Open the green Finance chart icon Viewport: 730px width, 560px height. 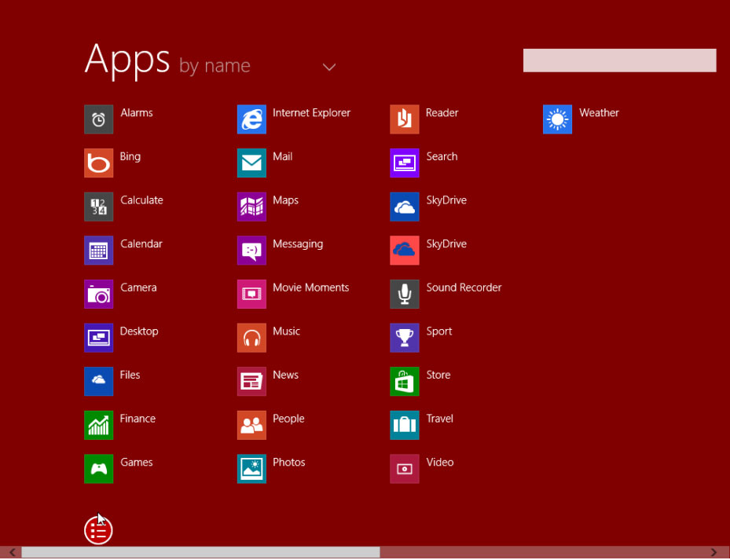pos(99,425)
